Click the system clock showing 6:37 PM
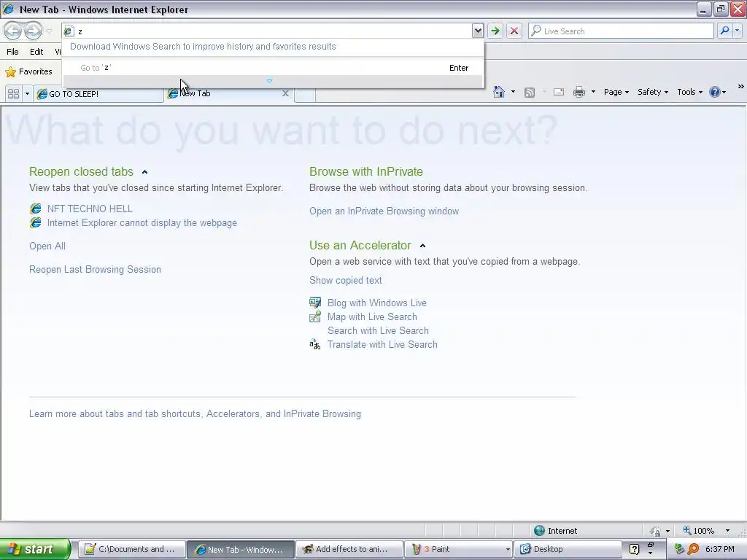 pos(719,549)
